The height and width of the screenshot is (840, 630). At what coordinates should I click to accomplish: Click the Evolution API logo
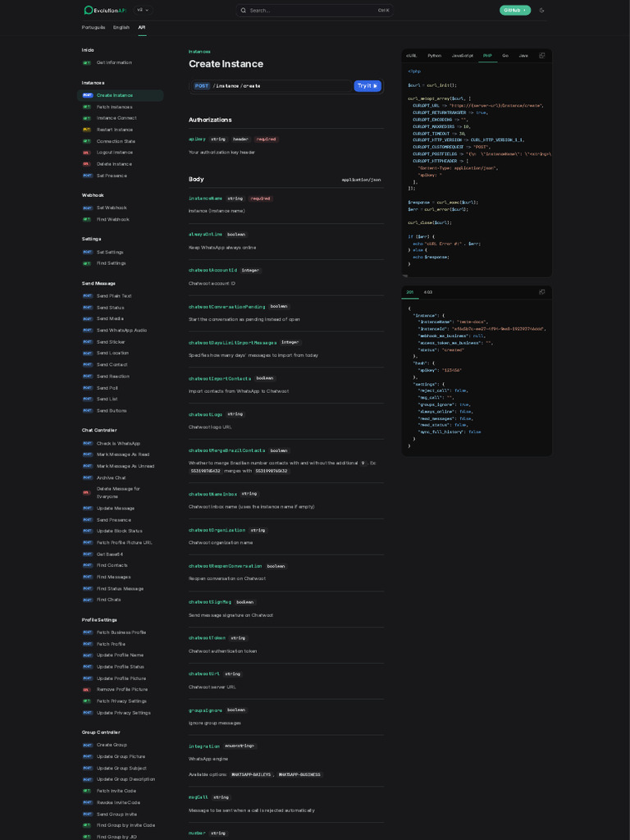(x=105, y=11)
